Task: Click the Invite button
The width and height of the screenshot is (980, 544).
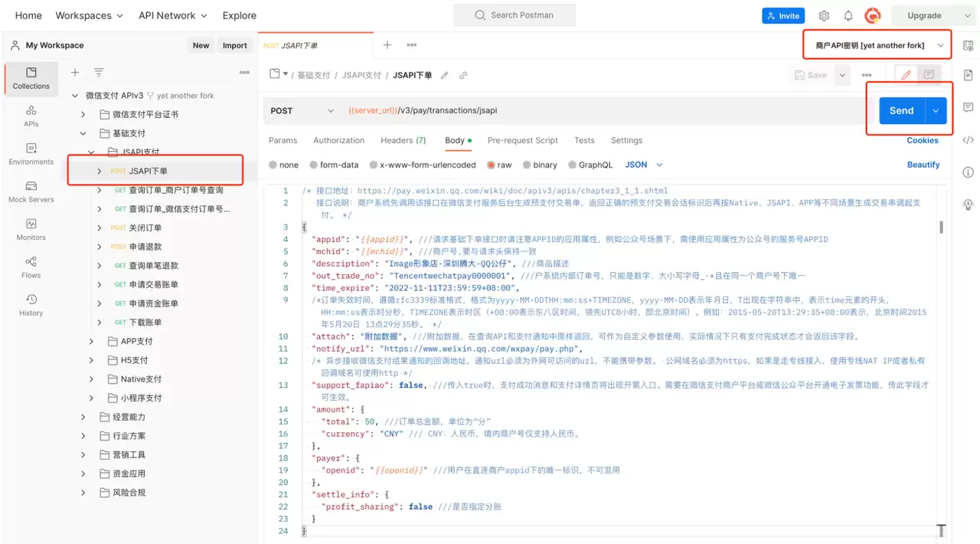Action: point(782,15)
